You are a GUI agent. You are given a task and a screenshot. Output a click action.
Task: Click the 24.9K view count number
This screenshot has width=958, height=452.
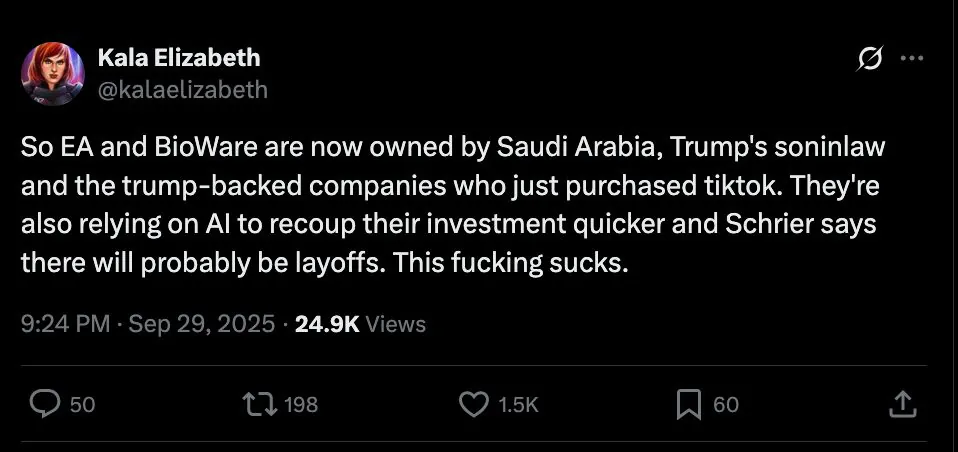point(328,324)
